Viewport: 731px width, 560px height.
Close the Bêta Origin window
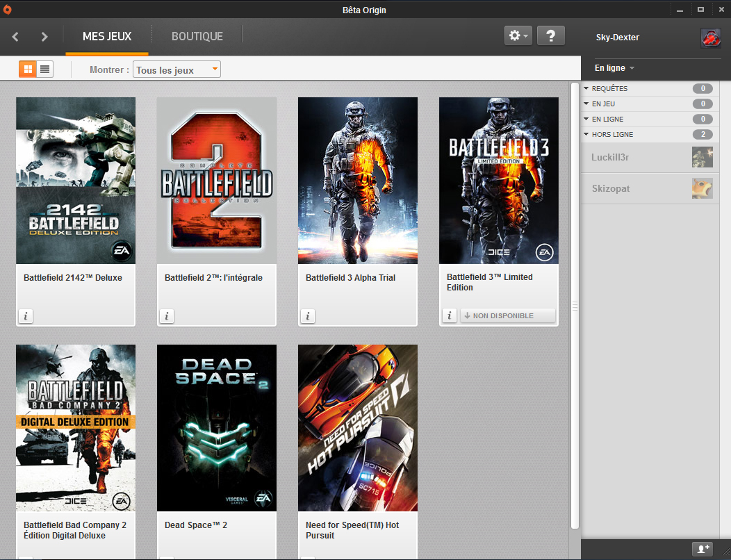[721, 10]
